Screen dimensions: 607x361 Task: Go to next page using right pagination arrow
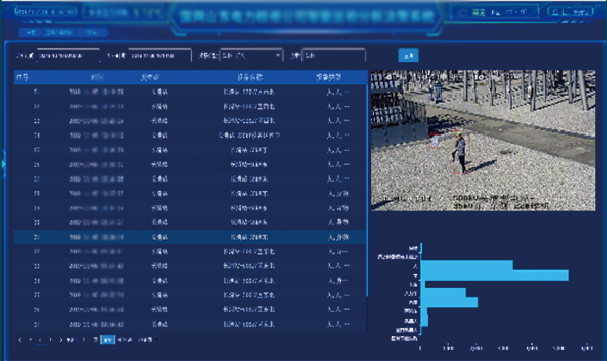pyautogui.click(x=60, y=340)
